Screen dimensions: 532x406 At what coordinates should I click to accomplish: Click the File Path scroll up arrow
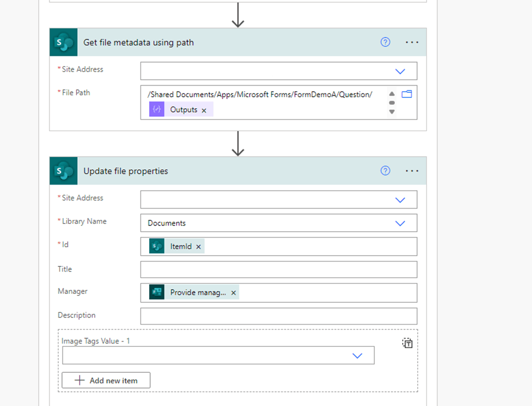tap(392, 94)
